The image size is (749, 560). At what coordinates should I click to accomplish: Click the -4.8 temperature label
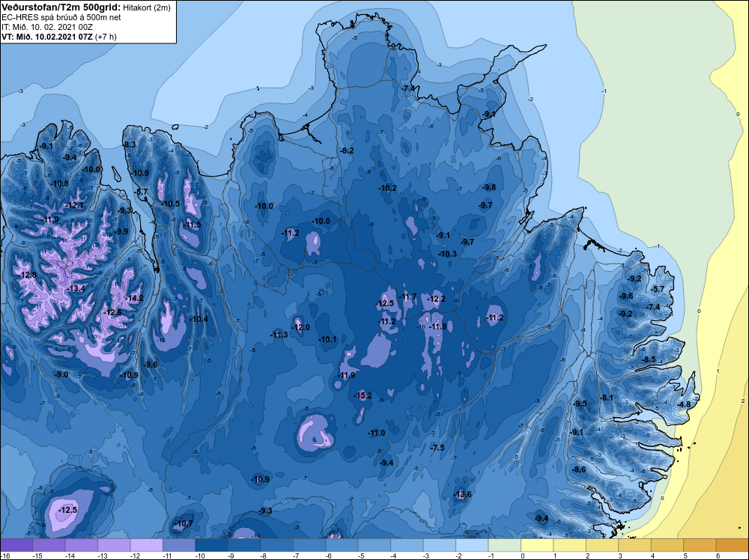(x=684, y=404)
